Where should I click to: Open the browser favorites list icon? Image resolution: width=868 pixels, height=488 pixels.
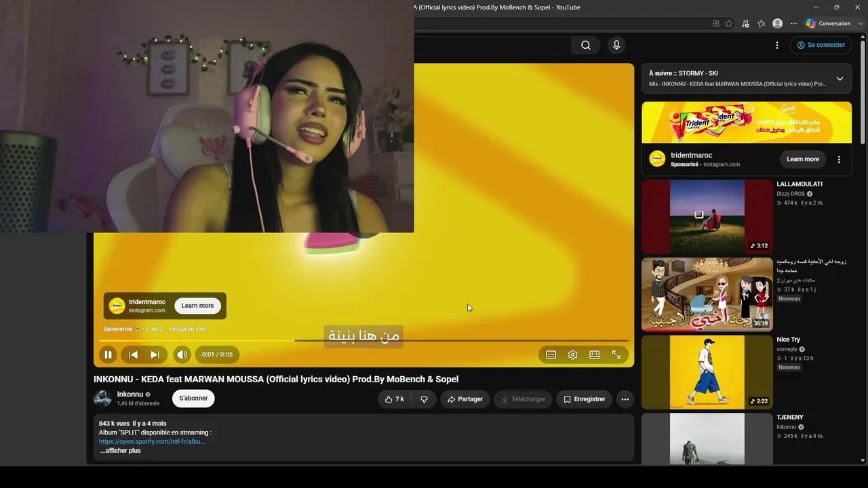click(762, 23)
